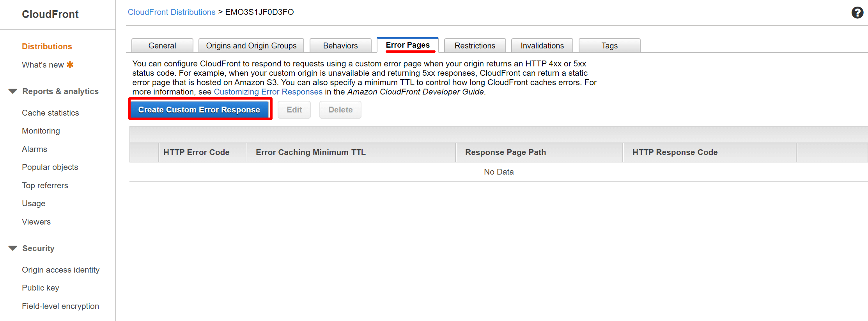Viewport: 868px width, 321px height.
Task: Click Create Custom Error Response button
Action: pyautogui.click(x=199, y=110)
